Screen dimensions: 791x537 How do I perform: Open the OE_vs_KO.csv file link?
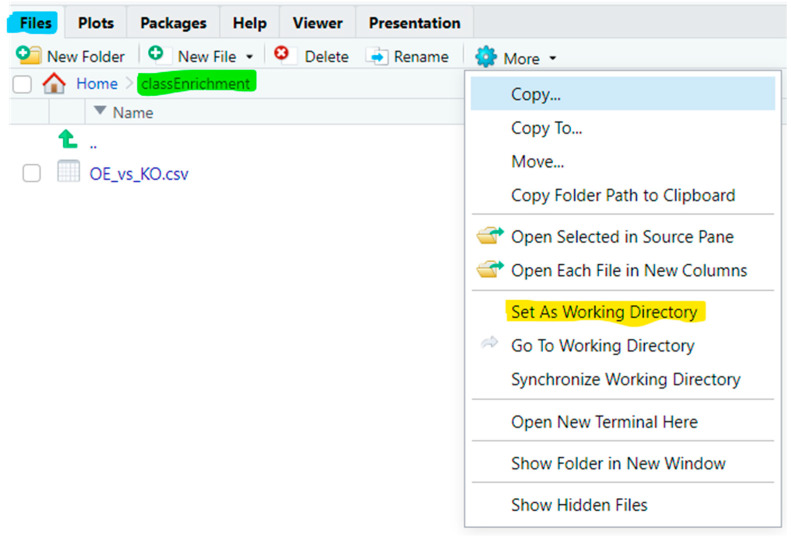click(x=139, y=174)
